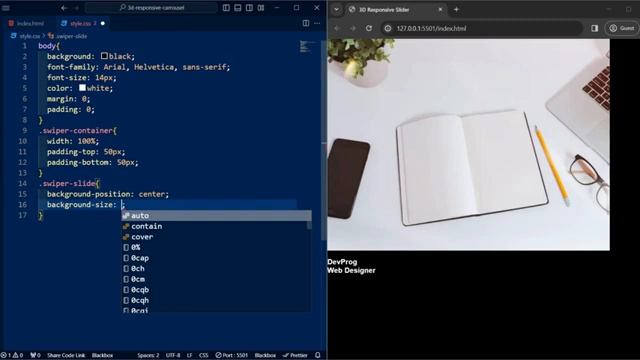Screen dimensions: 640x360
Task: Open notifications bell in status bar
Action: [x=318, y=355]
